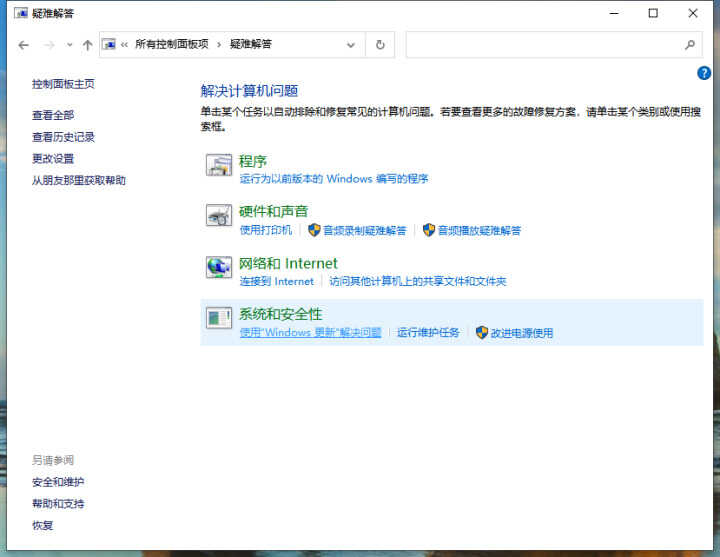Expand the address bar history dropdown

coord(351,45)
